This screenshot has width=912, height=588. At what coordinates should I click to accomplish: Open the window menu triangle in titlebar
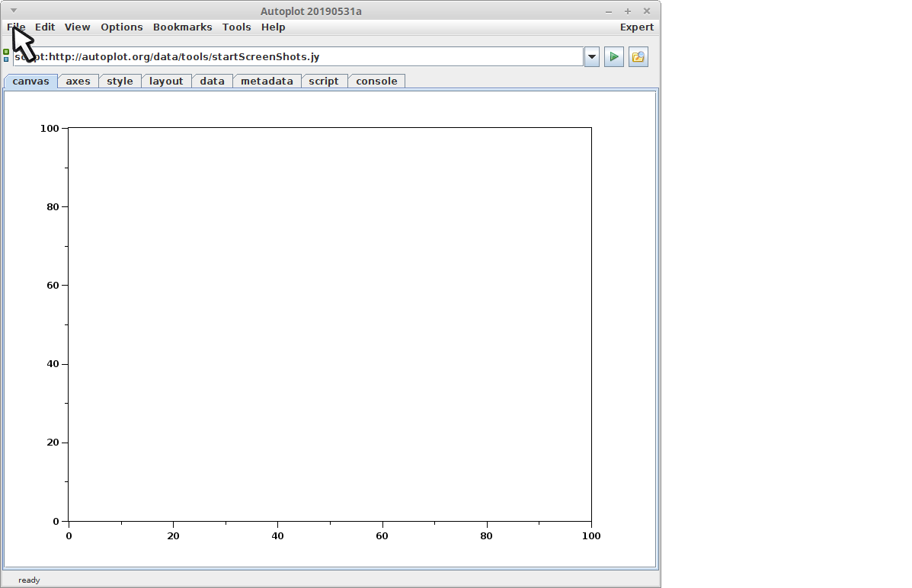tap(13, 11)
